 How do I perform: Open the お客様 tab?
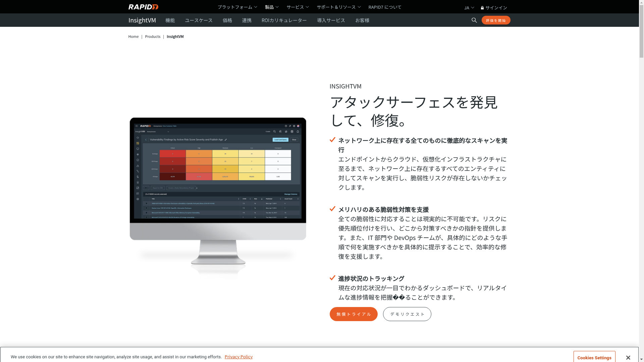pyautogui.click(x=362, y=20)
